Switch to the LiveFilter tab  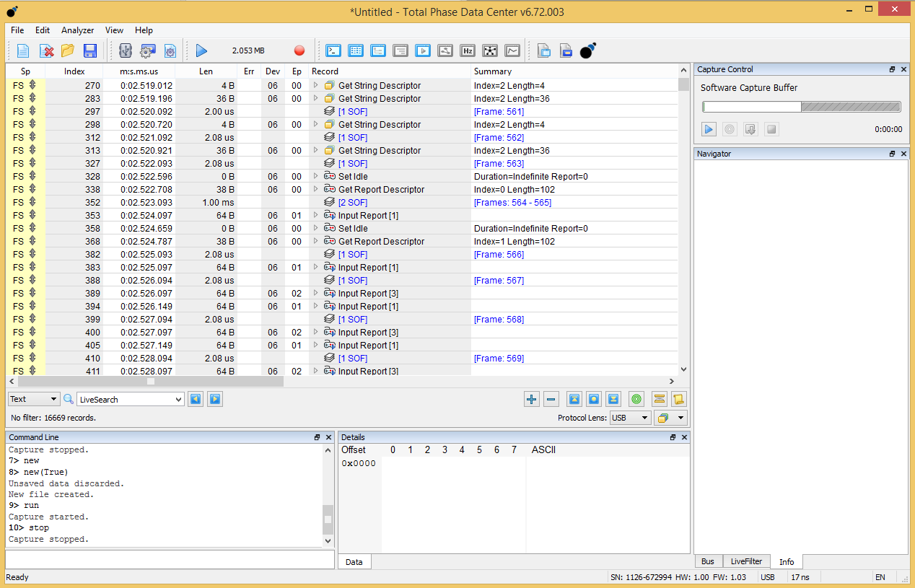[x=746, y=561]
